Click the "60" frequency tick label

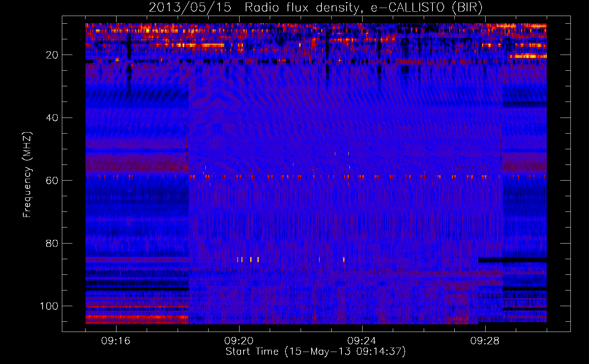52,181
